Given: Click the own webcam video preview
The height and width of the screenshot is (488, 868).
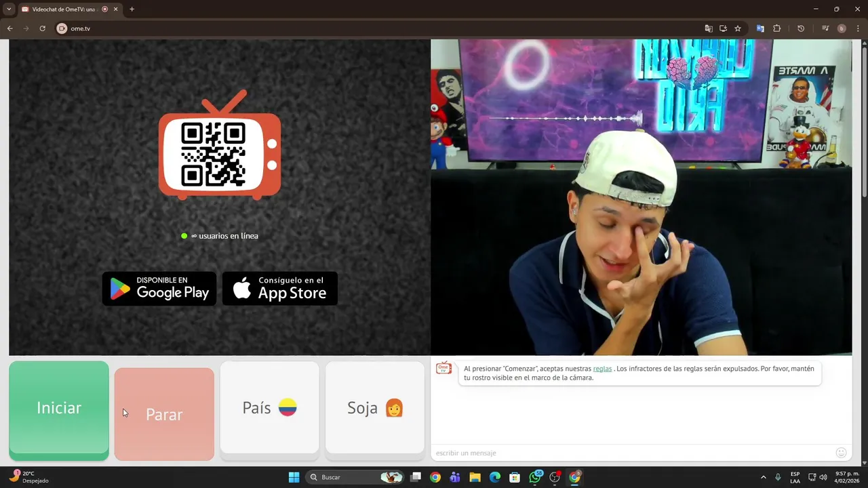Looking at the screenshot, I should point(642,197).
